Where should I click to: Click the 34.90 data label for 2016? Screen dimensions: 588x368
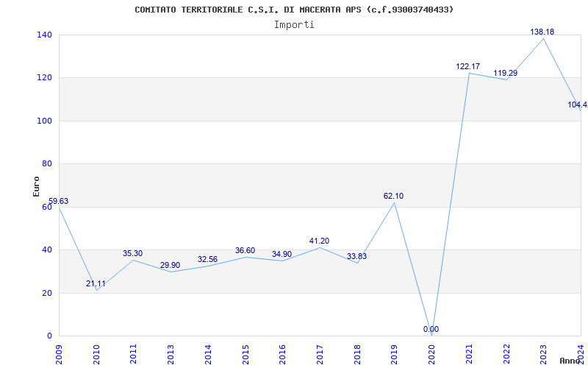click(x=282, y=254)
